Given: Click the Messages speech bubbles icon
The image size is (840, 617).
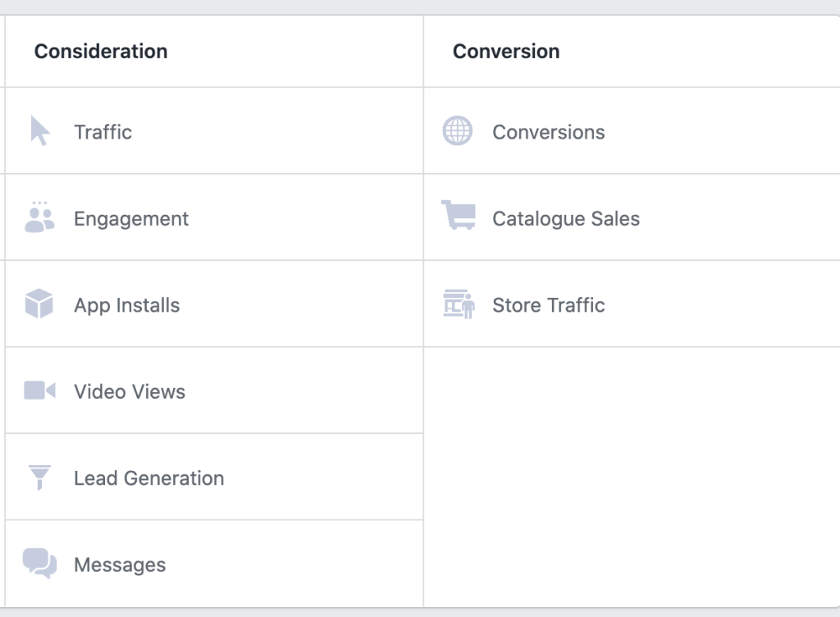Looking at the screenshot, I should click(39, 564).
